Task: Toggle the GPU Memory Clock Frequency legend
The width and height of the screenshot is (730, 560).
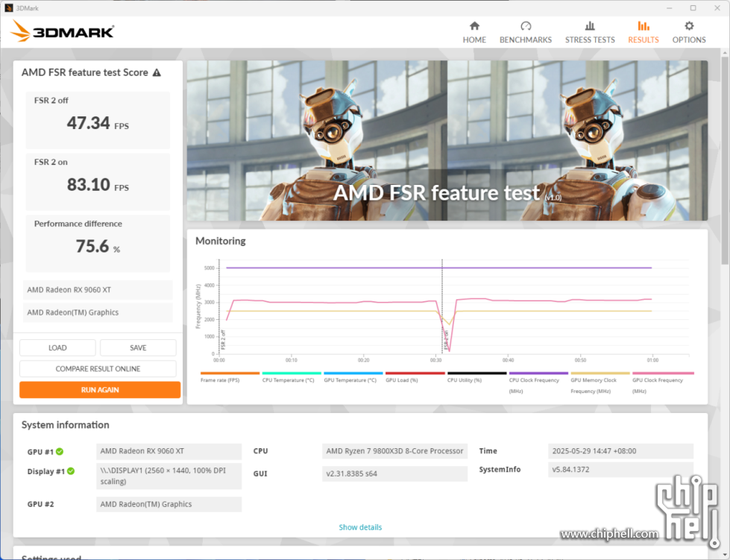Action: [x=600, y=383]
